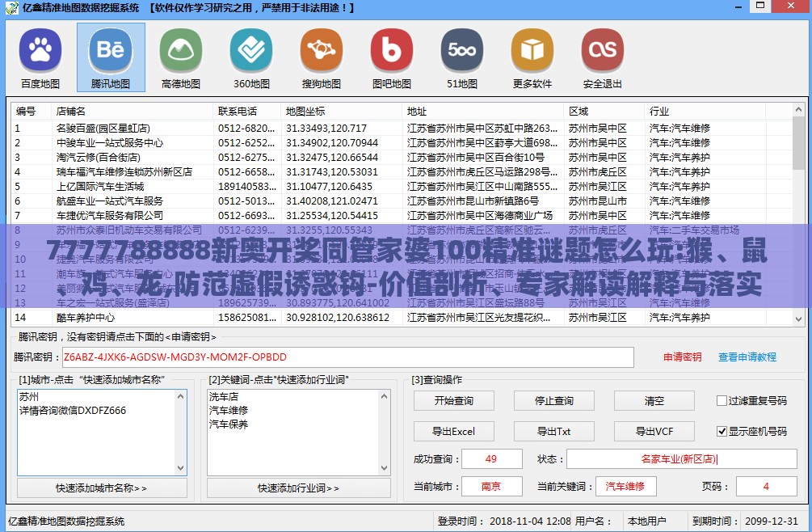Open 快速添加行业词>> button

[299, 488]
